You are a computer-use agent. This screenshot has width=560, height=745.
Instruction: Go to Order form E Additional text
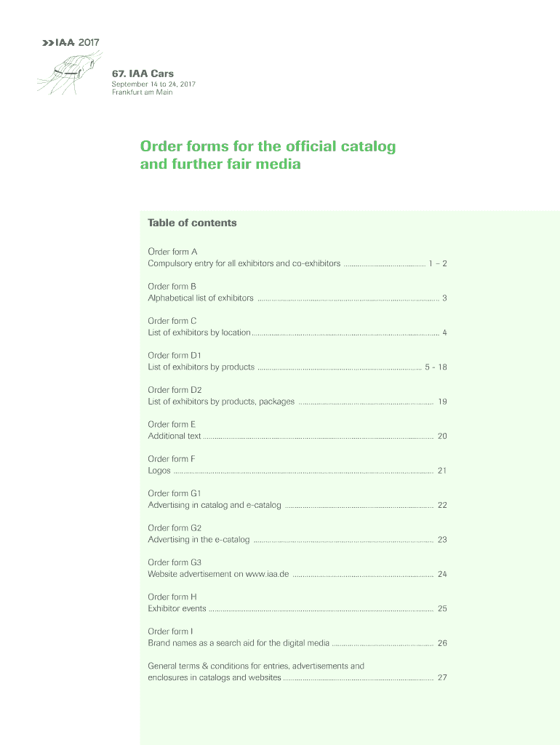[x=175, y=437]
